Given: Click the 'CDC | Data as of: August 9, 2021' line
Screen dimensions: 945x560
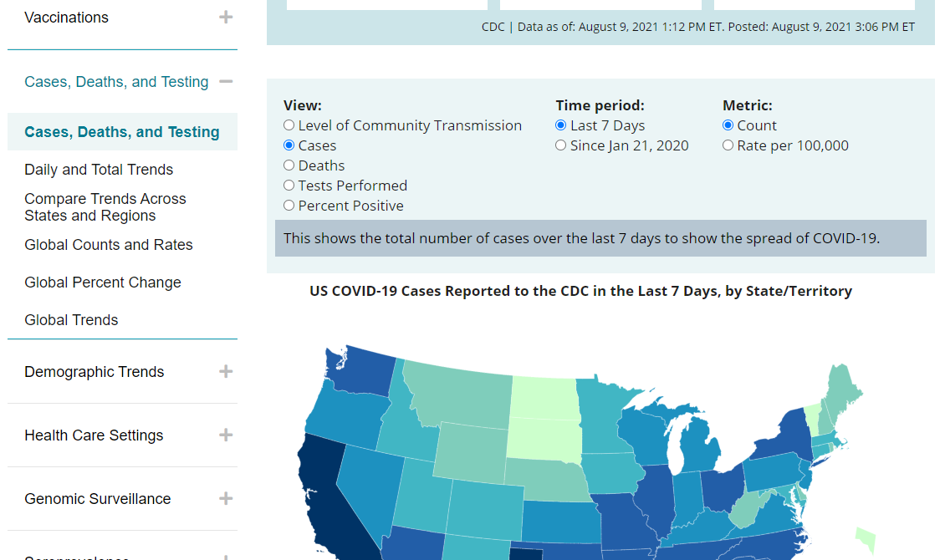Looking at the screenshot, I should pyautogui.click(x=698, y=27).
